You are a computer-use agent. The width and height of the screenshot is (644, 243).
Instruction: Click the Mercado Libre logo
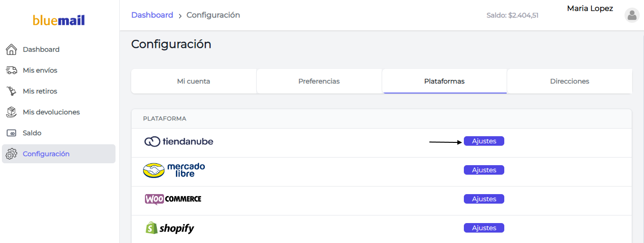coord(174,170)
